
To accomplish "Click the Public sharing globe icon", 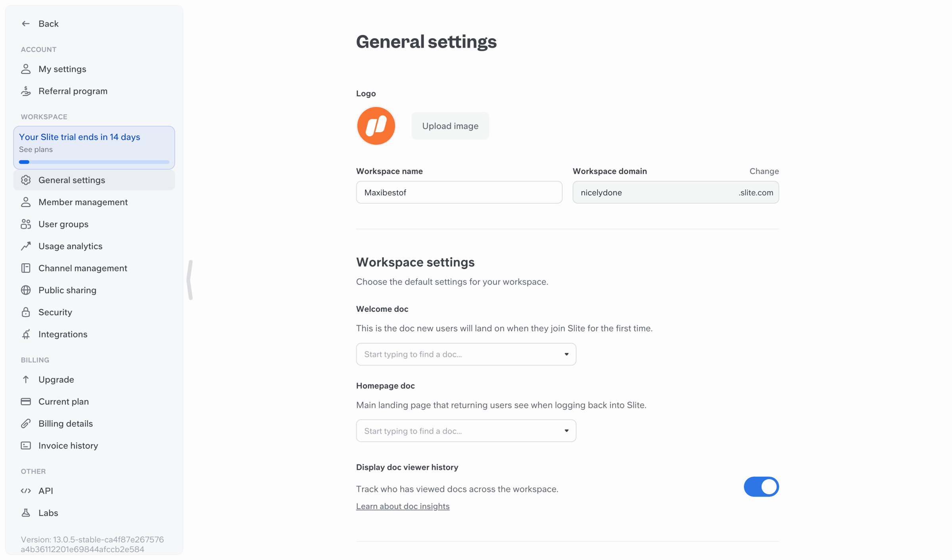I will click(x=26, y=290).
